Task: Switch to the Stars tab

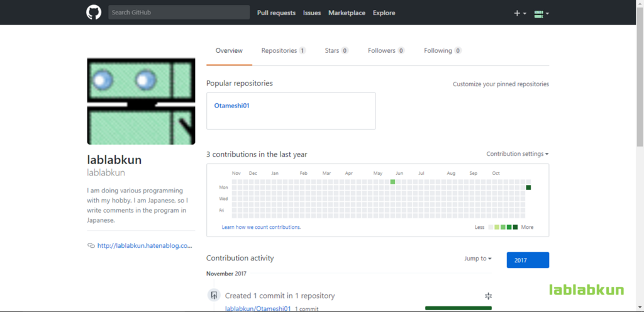Action: click(x=336, y=51)
